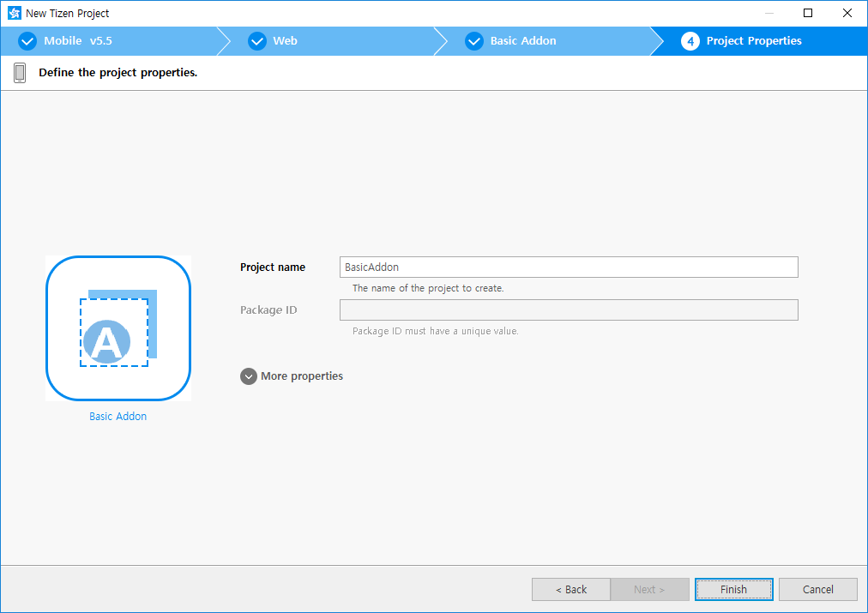Expand the More properties section
Viewport: 868px width, 613px height.
249,376
